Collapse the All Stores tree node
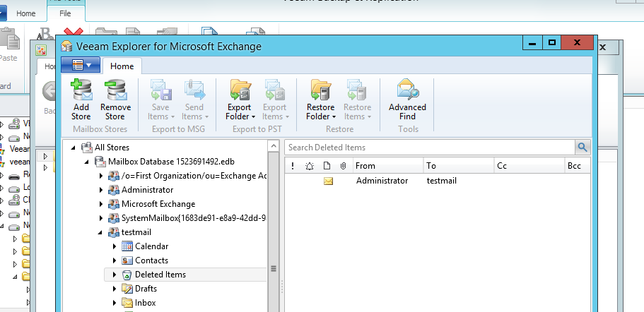 [x=73, y=148]
